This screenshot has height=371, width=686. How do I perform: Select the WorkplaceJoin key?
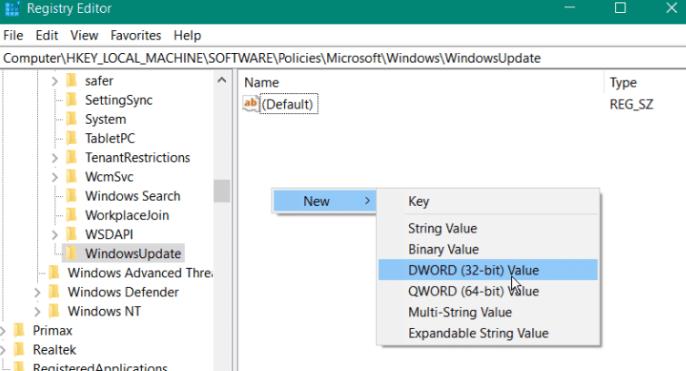click(127, 215)
